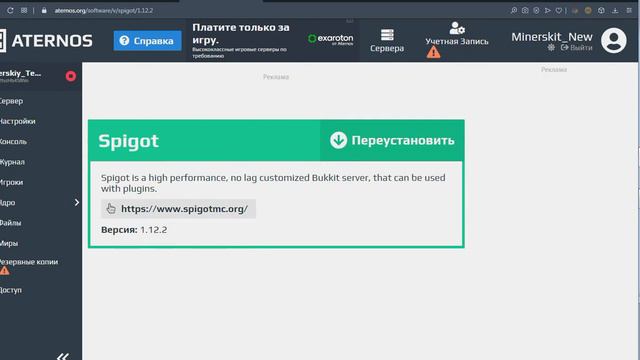
Task: Click the red stop status icon in sidebar
Action: (71, 76)
